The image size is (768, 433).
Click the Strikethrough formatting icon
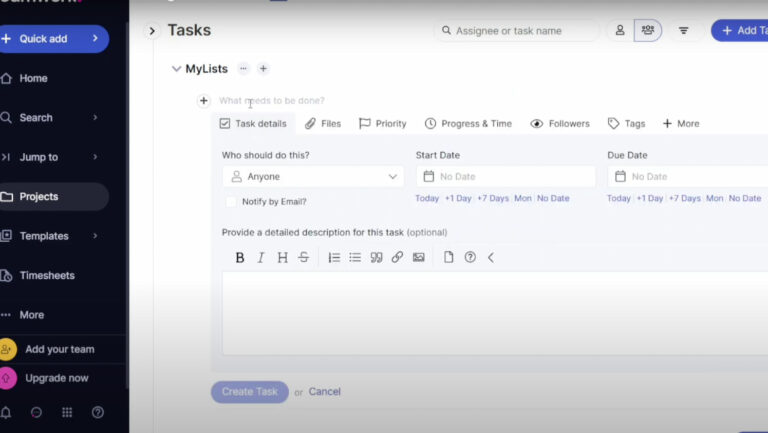(x=304, y=257)
